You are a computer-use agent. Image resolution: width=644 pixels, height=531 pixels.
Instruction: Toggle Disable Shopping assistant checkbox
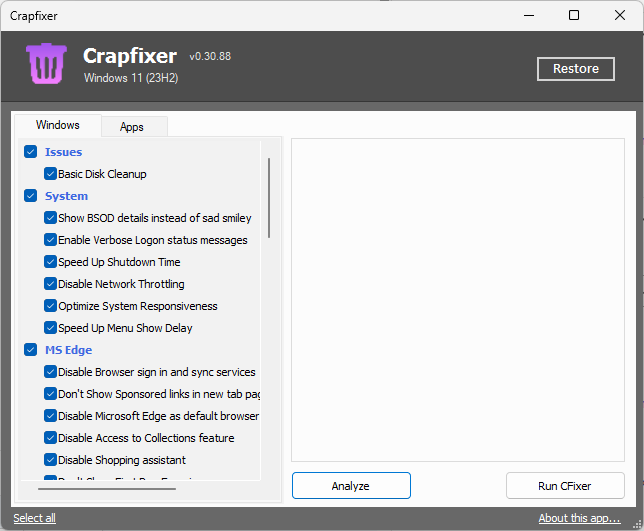[50, 460]
